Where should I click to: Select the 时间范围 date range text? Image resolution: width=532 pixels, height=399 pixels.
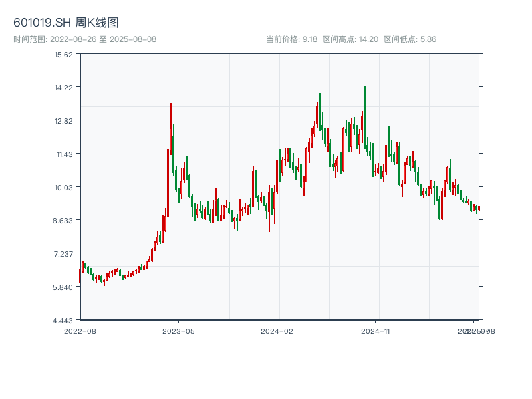84,39
